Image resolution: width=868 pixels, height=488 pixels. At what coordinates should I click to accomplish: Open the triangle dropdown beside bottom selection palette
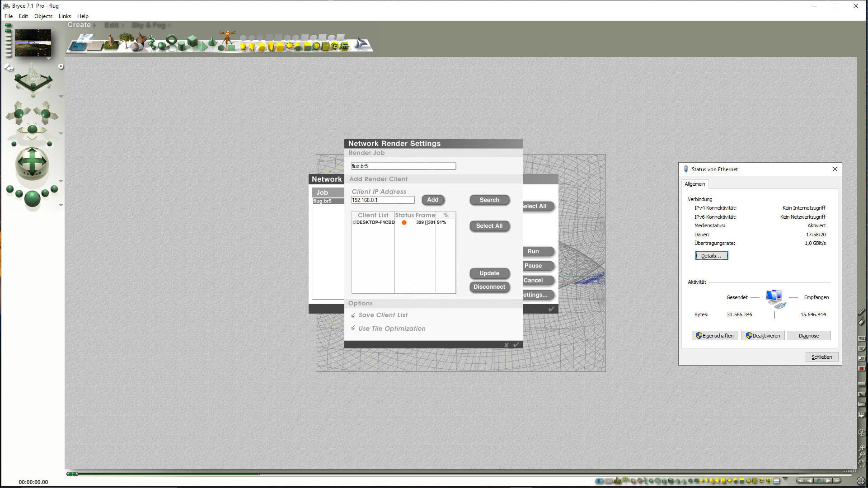click(x=785, y=479)
